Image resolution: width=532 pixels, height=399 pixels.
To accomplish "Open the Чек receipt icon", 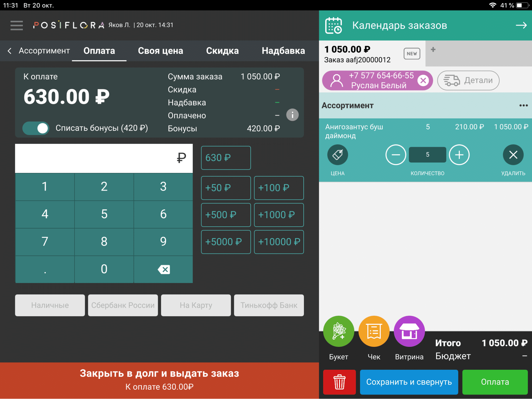I will coord(374,331).
